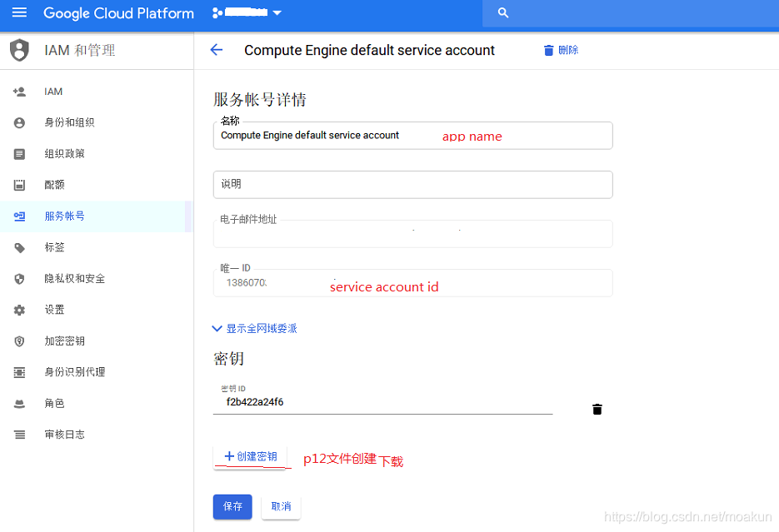Viewport: 779px width, 532px height.
Task: Click the 配额 quota icon
Action: point(19,185)
